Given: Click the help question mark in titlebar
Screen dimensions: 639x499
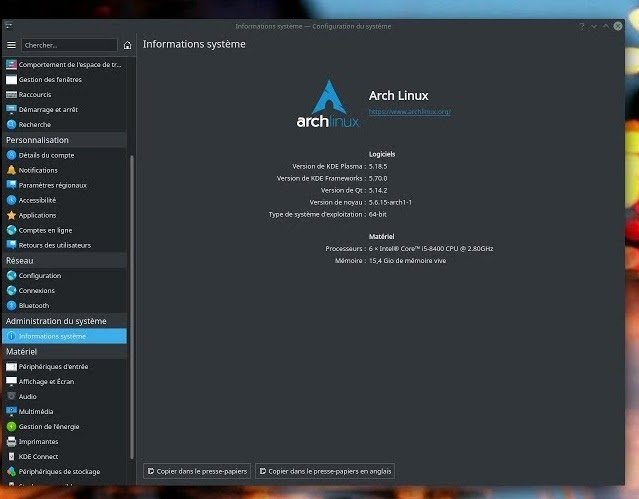Looking at the screenshot, I should [x=582, y=26].
